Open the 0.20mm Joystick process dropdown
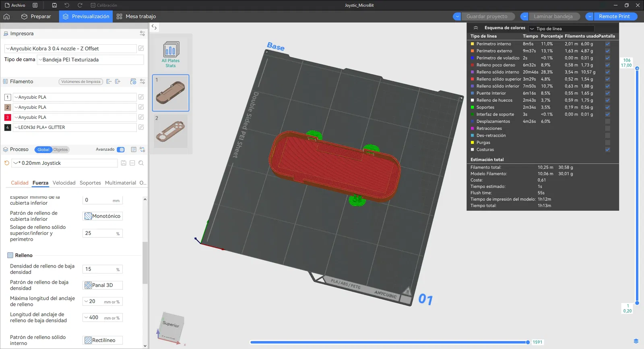 pos(65,163)
